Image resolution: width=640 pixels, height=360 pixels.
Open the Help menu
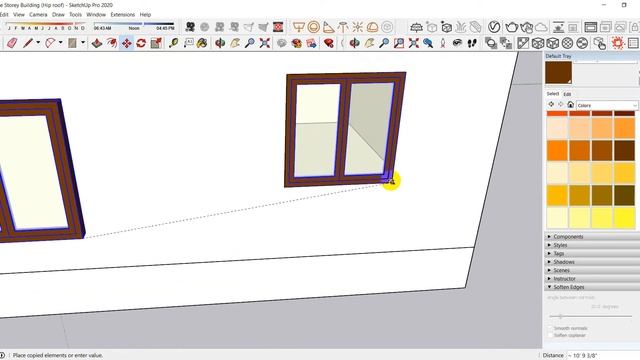(x=145, y=14)
